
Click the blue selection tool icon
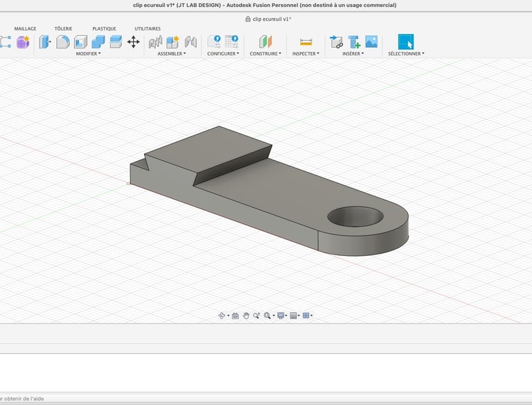tap(406, 42)
